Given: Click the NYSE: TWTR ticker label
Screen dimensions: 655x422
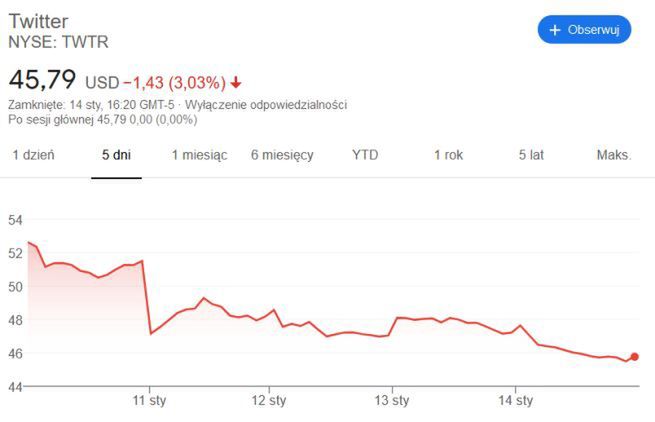Looking at the screenshot, I should click(58, 42).
